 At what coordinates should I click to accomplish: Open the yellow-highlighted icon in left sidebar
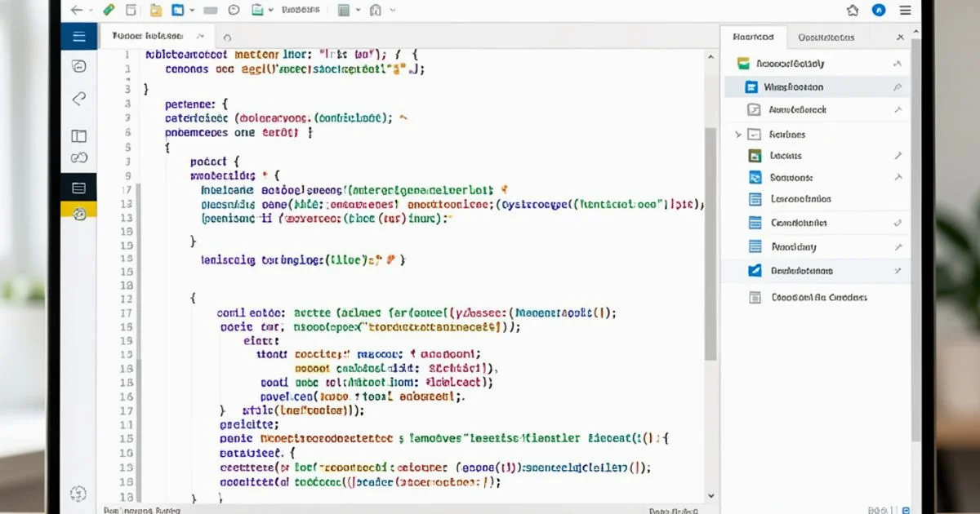click(79, 213)
